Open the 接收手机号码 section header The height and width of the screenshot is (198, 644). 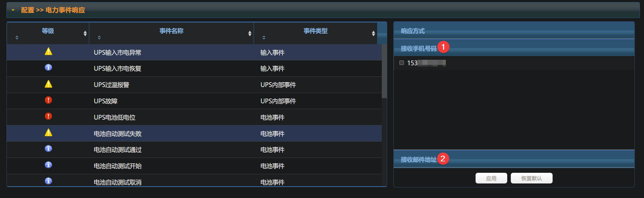click(x=418, y=49)
